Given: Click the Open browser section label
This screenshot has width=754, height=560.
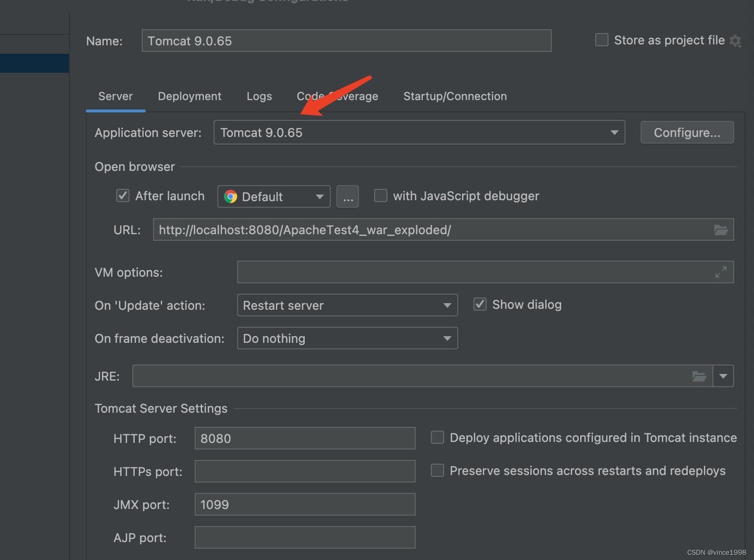Looking at the screenshot, I should click(x=135, y=167).
